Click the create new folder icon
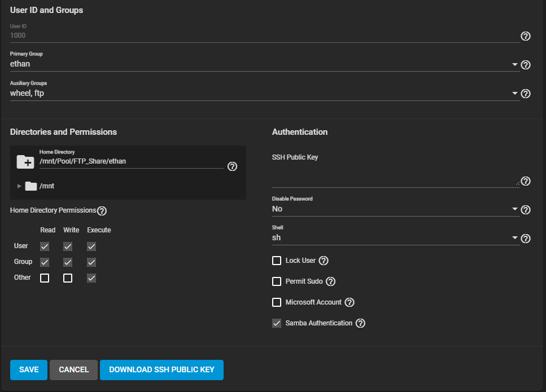Image resolution: width=546 pixels, height=392 pixels. coord(25,162)
